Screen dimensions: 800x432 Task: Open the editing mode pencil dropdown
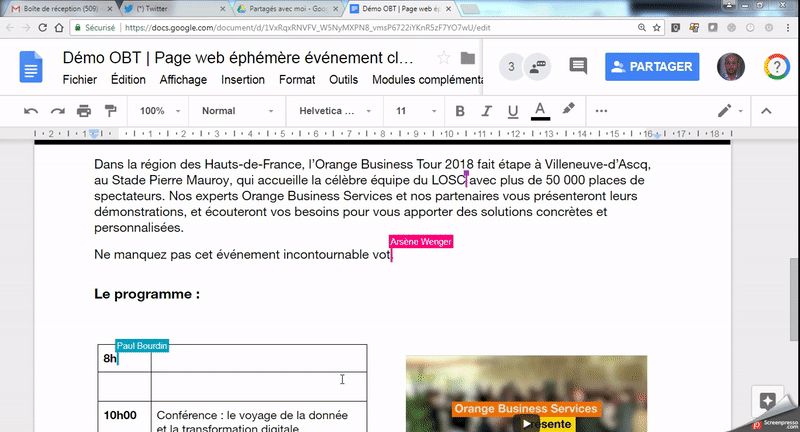(x=730, y=111)
